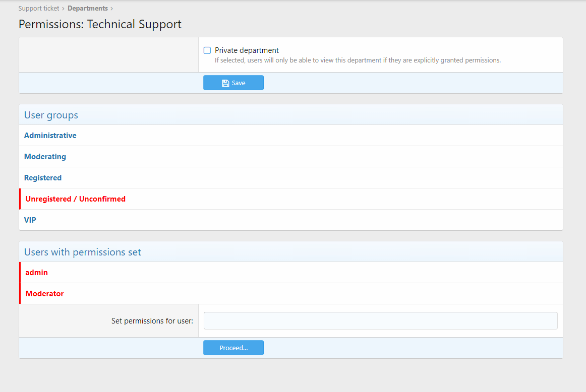Image resolution: width=586 pixels, height=392 pixels.
Task: Click the 'Set permissions for user:' label
Action: coord(152,320)
